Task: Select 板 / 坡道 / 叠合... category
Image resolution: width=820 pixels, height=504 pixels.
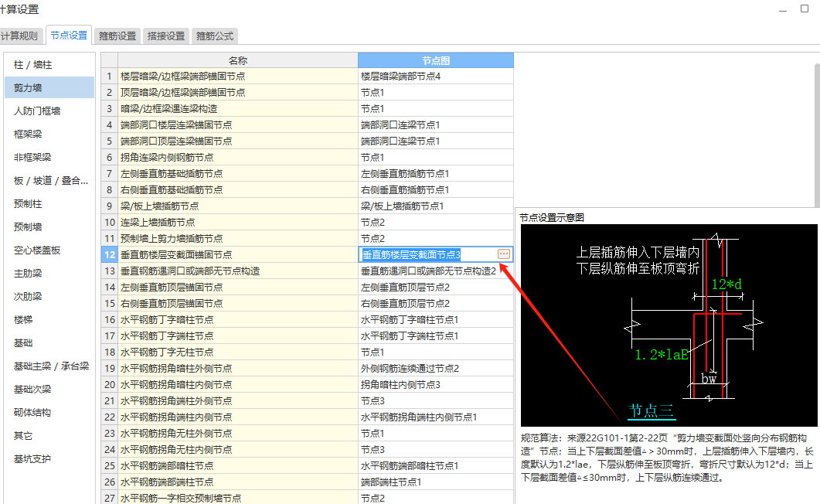Action: (49, 180)
